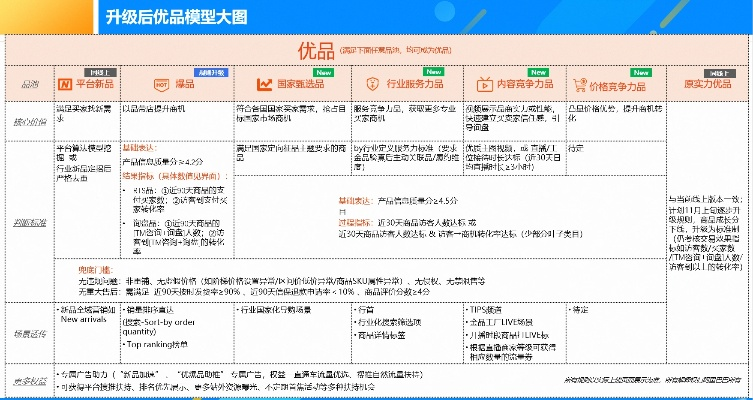This screenshot has width=753, height=400.
Task: Click the growth chart icon beside 国家甄选品
Action: click(264, 85)
